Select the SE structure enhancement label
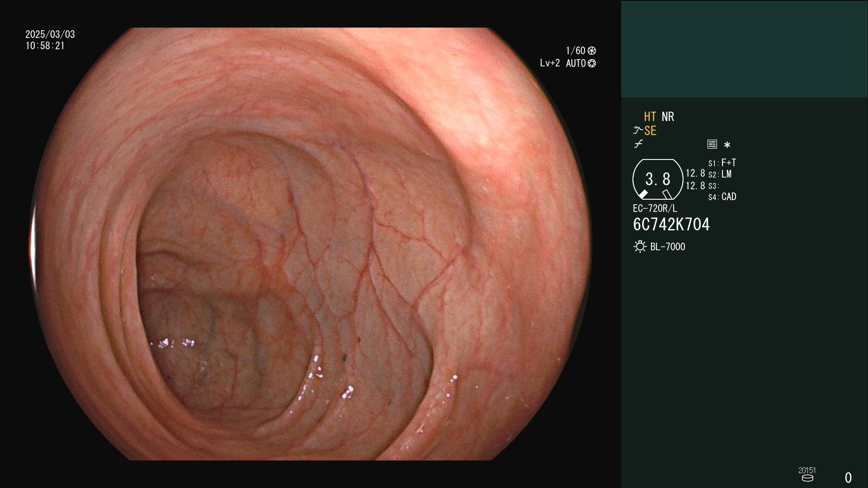The height and width of the screenshot is (488, 868). click(650, 131)
